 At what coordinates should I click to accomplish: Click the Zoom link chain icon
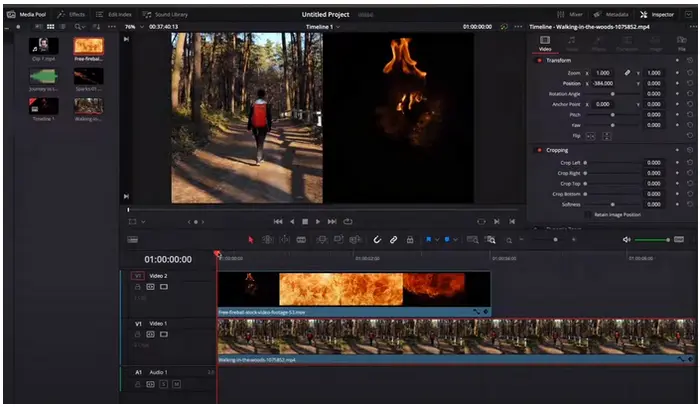point(627,73)
